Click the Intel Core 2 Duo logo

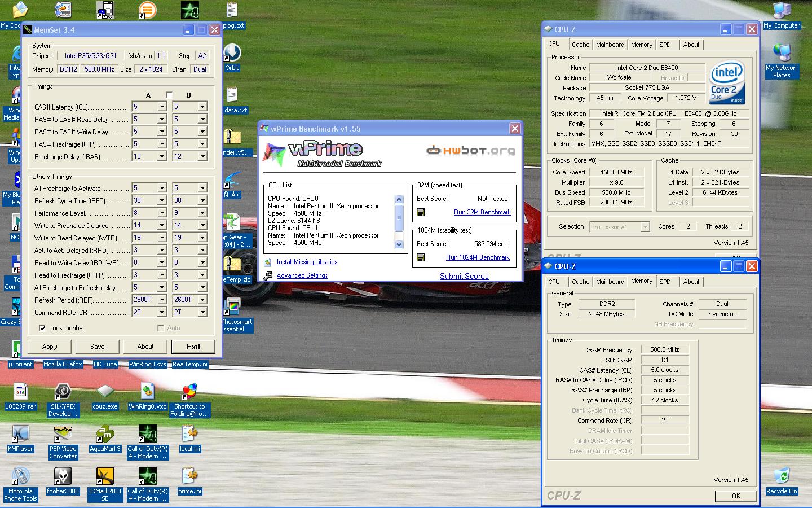729,82
